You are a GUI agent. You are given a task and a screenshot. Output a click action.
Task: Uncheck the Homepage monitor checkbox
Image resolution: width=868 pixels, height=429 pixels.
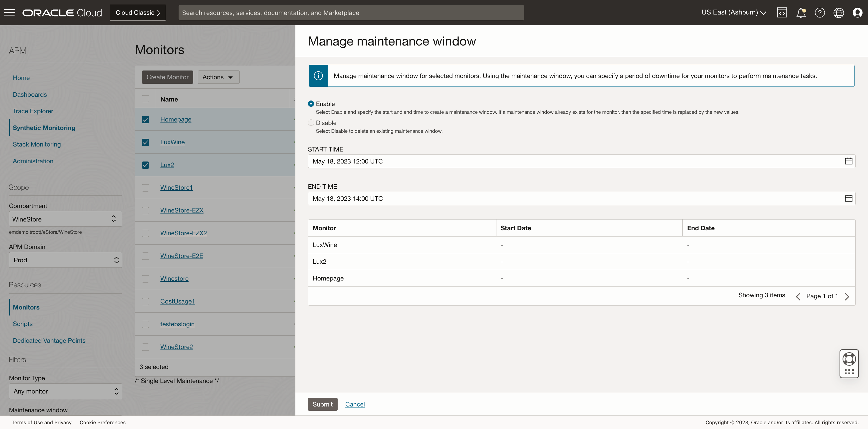tap(146, 119)
